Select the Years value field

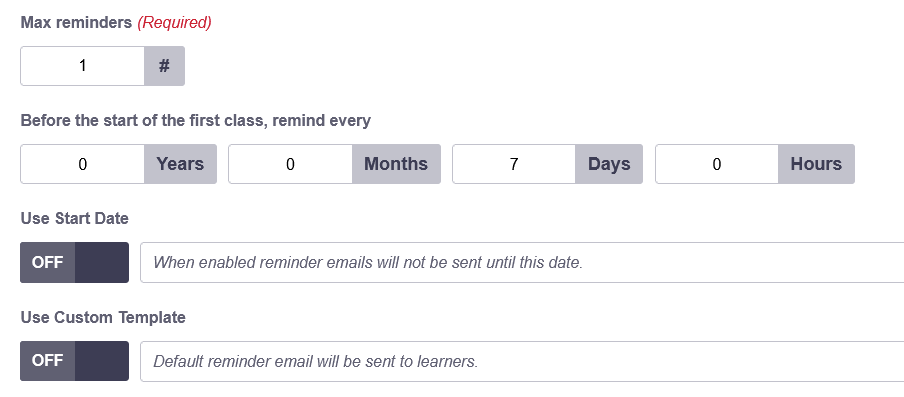coord(82,164)
